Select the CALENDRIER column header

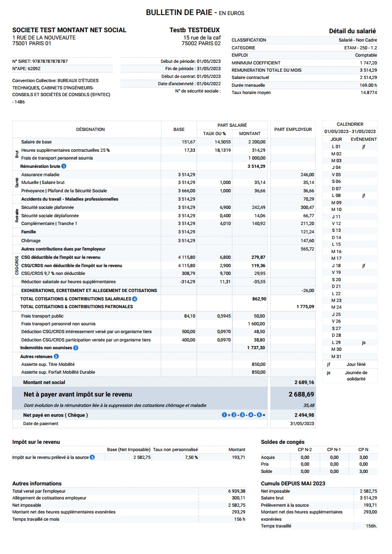[x=350, y=124]
